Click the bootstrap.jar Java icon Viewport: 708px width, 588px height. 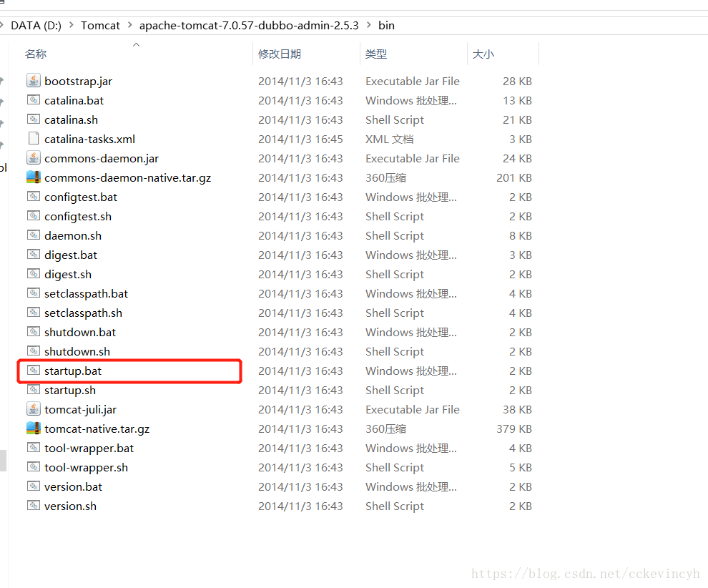[x=34, y=80]
